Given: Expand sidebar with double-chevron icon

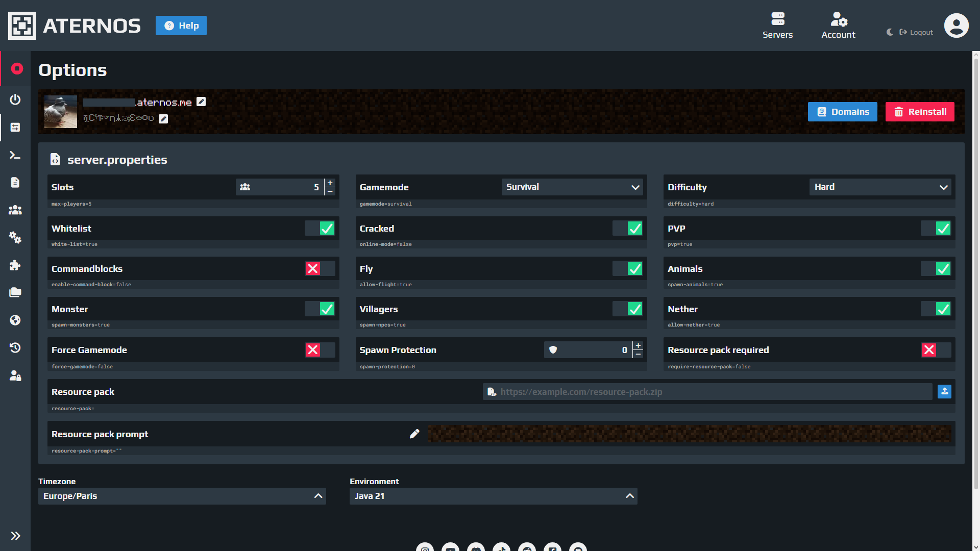Looking at the screenshot, I should (15, 536).
